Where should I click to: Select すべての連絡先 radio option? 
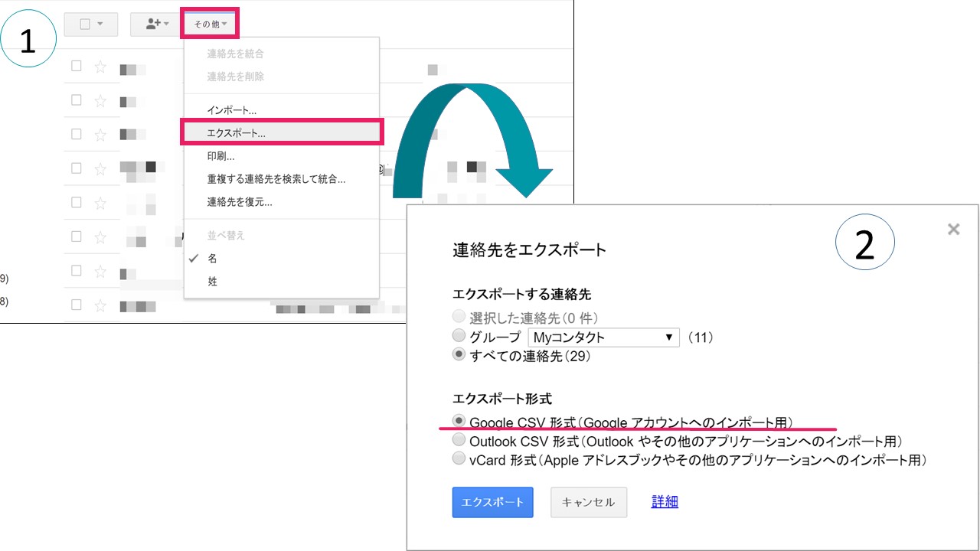pos(459,355)
